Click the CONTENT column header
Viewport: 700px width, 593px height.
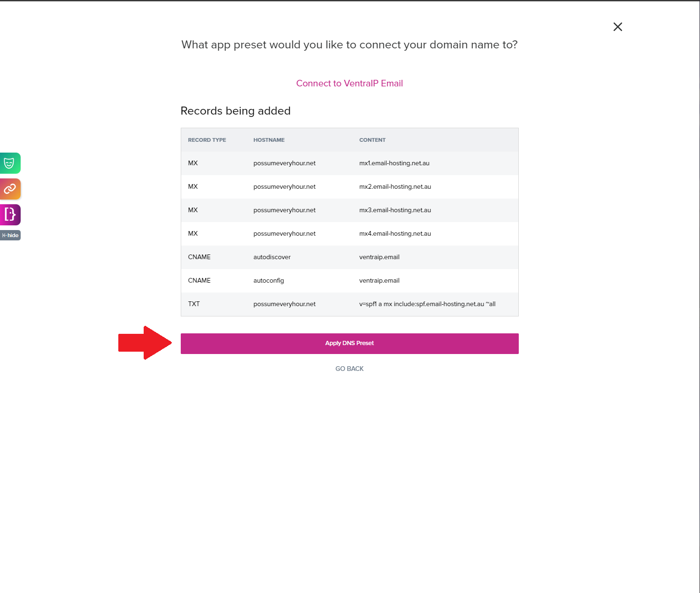[372, 140]
